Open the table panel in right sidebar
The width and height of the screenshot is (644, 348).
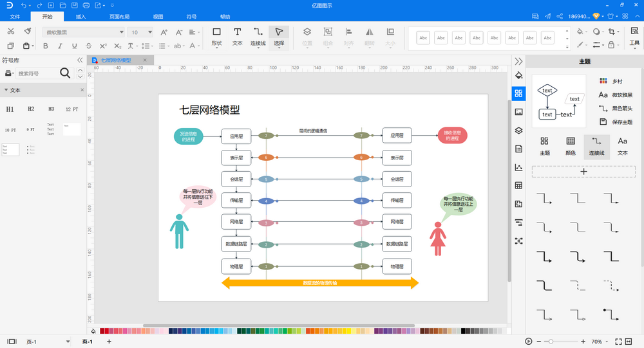point(518,185)
